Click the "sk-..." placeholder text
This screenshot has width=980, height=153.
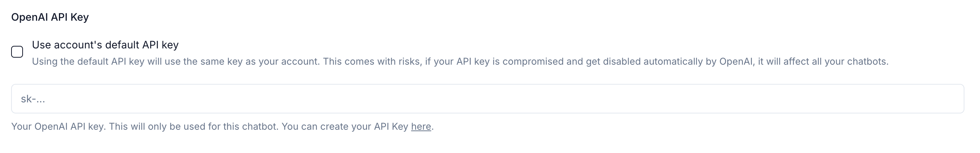pyautogui.click(x=33, y=99)
